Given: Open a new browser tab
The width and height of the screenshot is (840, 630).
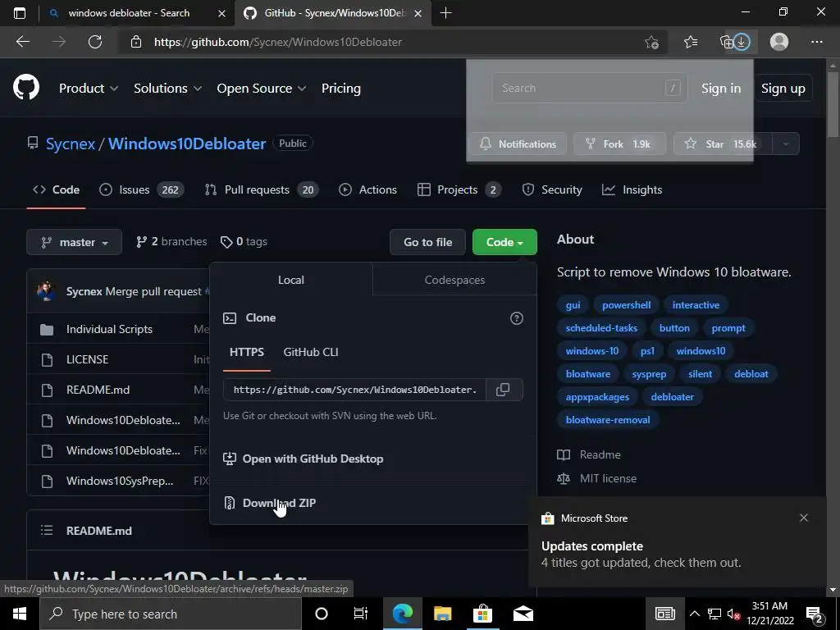Looking at the screenshot, I should tap(445, 13).
